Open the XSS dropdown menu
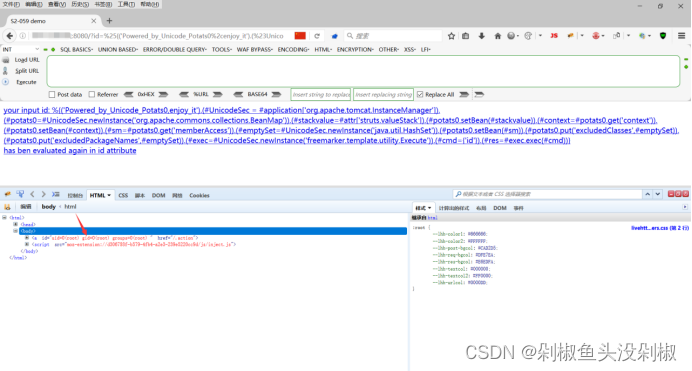692x371 pixels. [410, 49]
